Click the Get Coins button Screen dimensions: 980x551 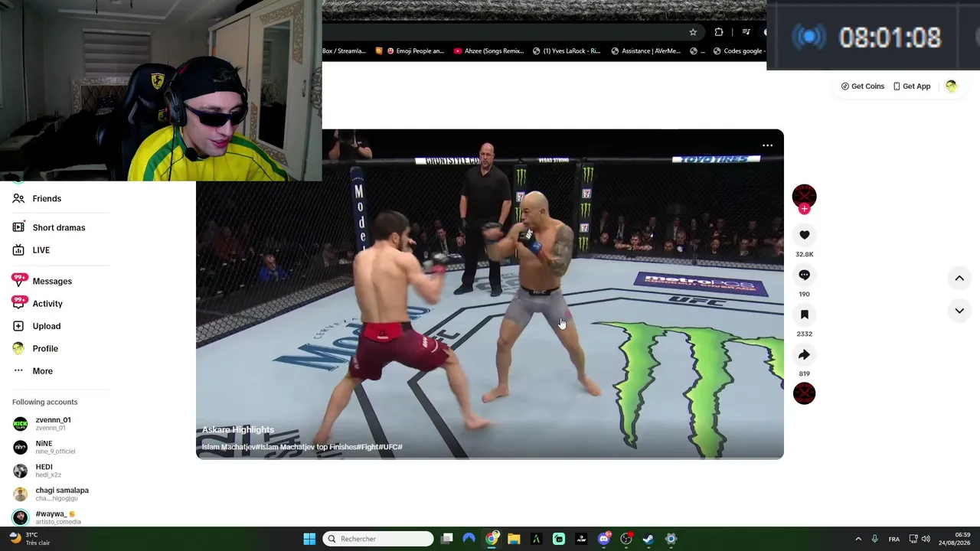point(863,86)
